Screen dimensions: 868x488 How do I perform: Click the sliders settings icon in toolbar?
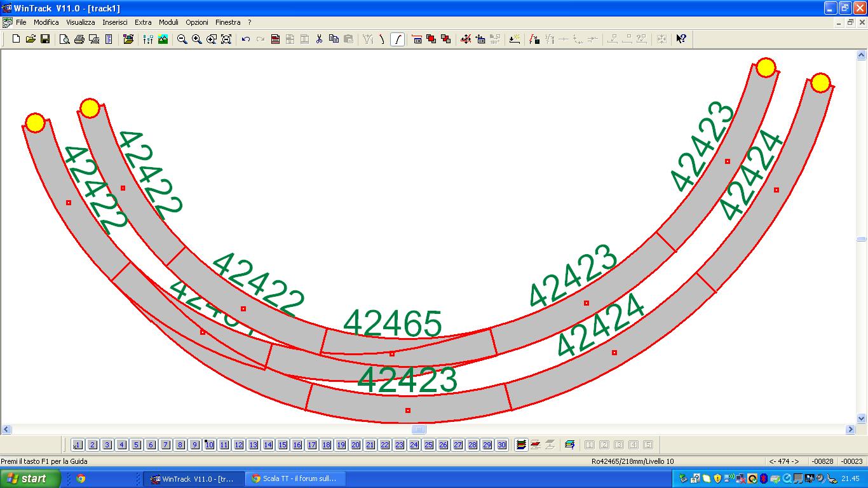pos(148,39)
